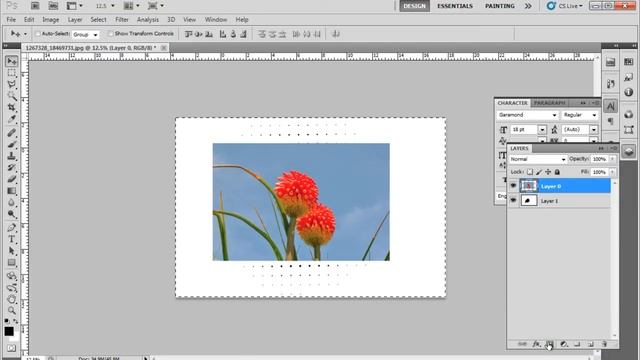Toggle lock image pixels
This screenshot has height=360, width=640.
pyautogui.click(x=539, y=172)
